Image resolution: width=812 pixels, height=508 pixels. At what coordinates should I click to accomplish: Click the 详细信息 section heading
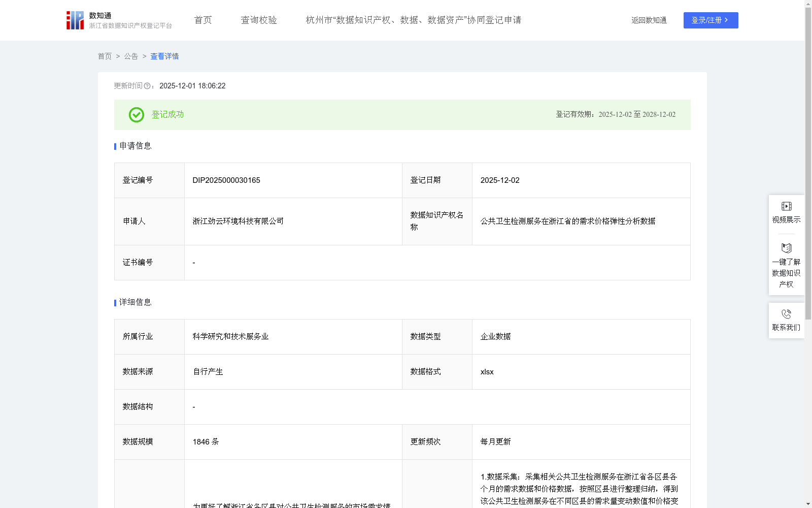coord(135,303)
